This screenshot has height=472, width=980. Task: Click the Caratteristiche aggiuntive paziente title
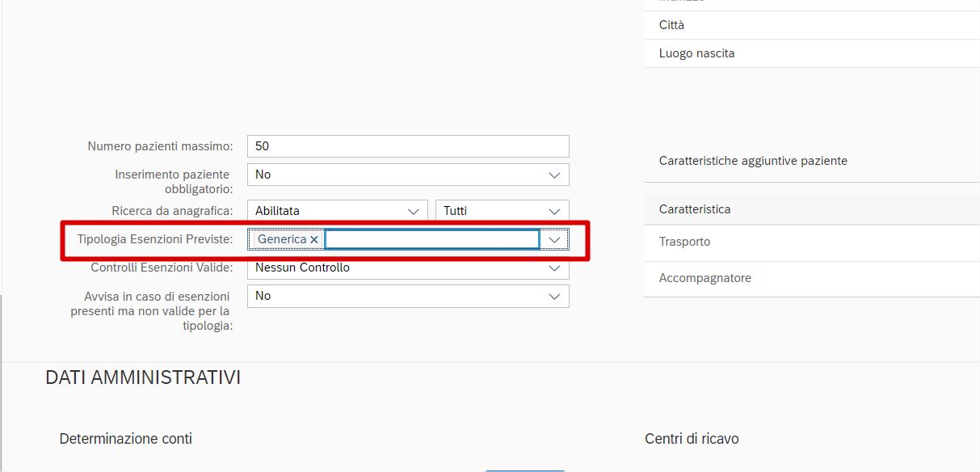point(753,161)
